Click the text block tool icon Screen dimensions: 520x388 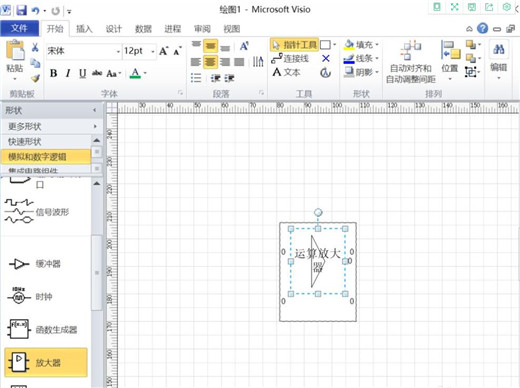(x=325, y=73)
